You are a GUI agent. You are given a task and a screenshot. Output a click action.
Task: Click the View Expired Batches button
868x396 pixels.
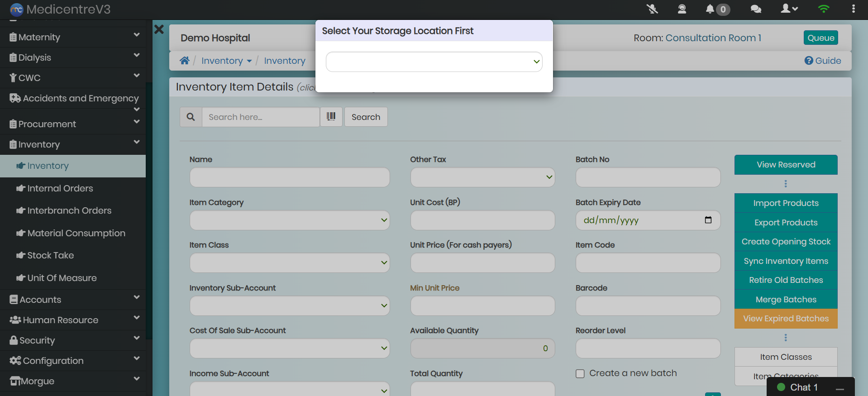(x=786, y=319)
